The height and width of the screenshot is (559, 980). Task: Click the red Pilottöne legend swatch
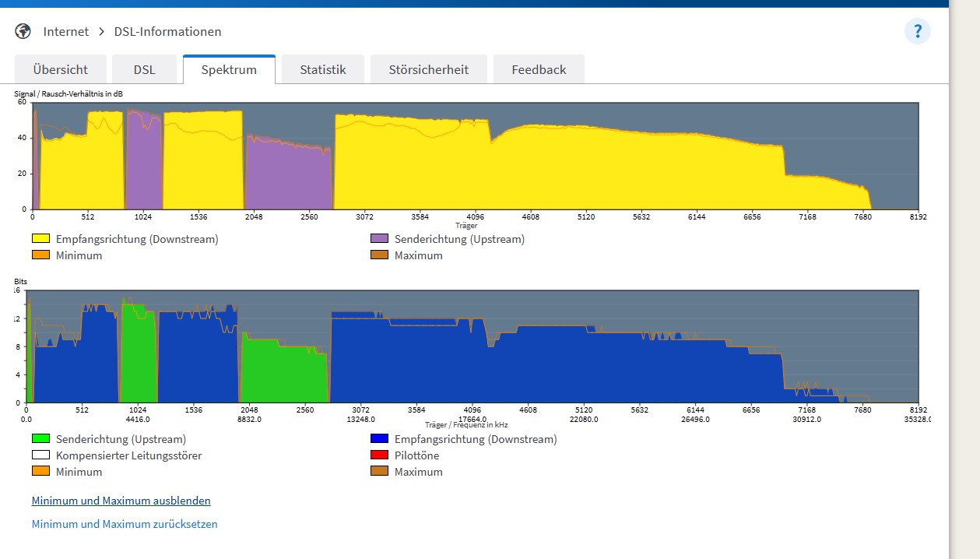click(x=380, y=455)
